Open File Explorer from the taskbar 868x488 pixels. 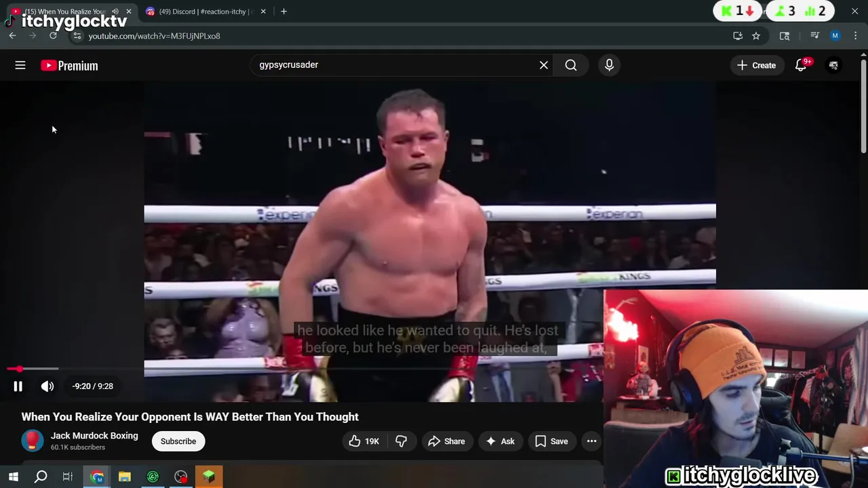click(125, 476)
